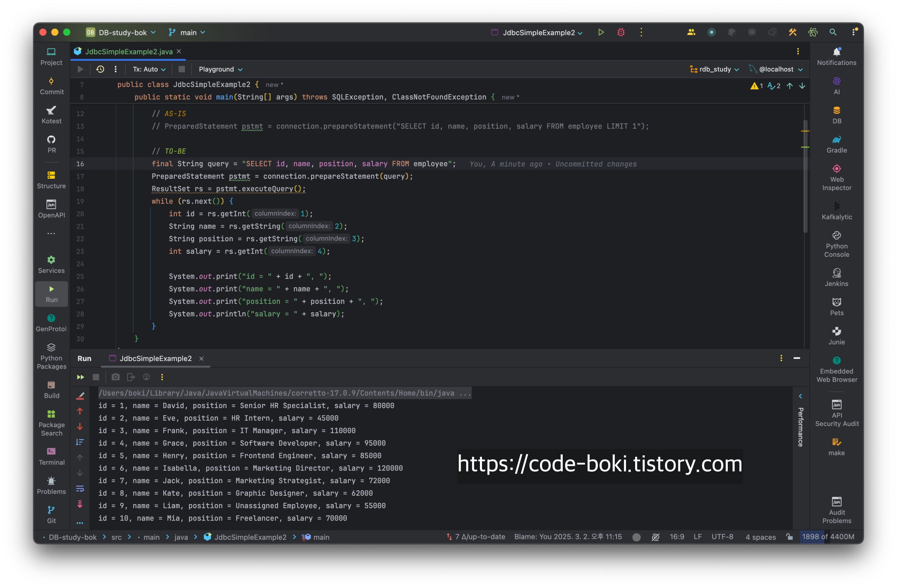Open the Terminal tool window

click(x=52, y=456)
